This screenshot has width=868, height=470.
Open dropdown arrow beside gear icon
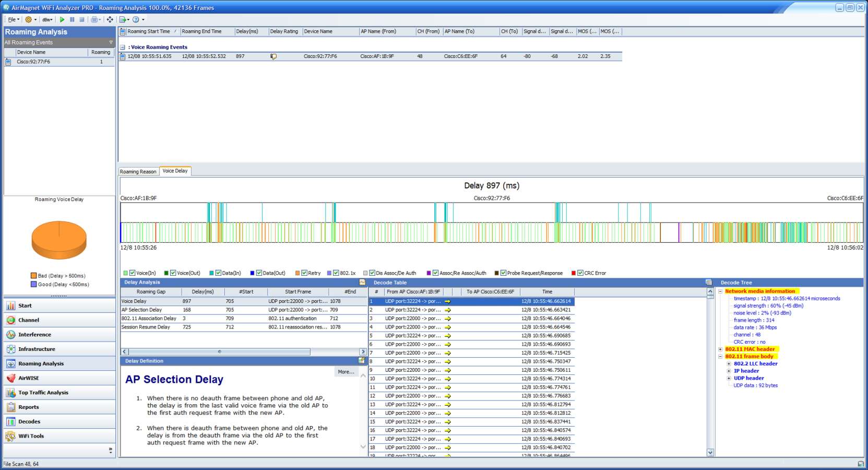click(35, 19)
